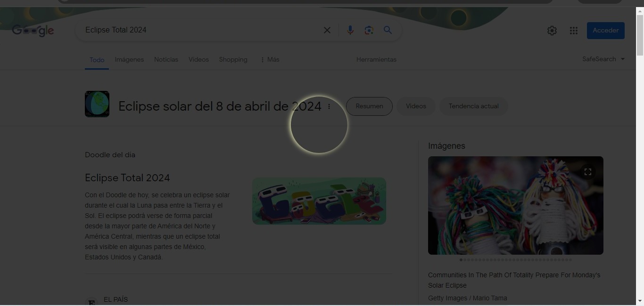
Task: Start voice search with microphone icon
Action: [x=350, y=30]
